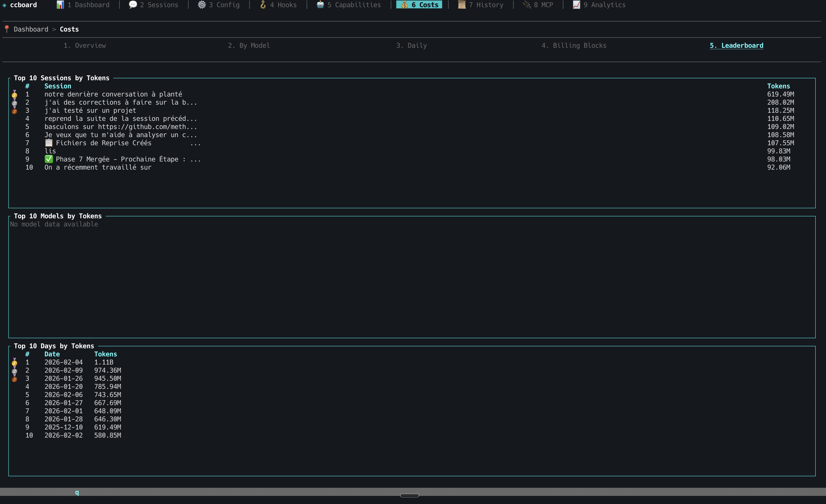Select the Hooks hook icon
The width and height of the screenshot is (826, 504).
[263, 5]
